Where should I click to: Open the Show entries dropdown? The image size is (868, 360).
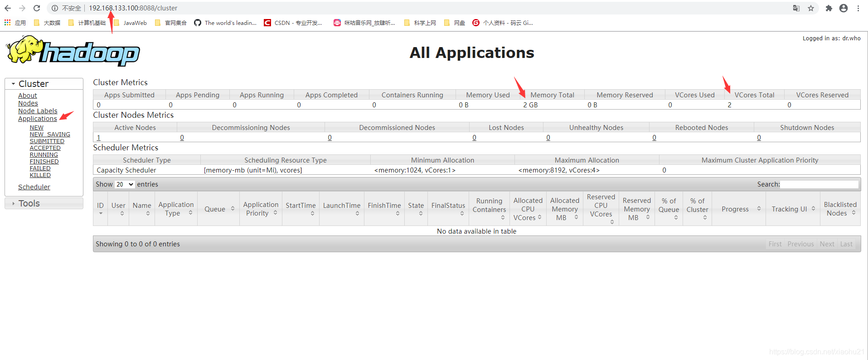pos(125,184)
